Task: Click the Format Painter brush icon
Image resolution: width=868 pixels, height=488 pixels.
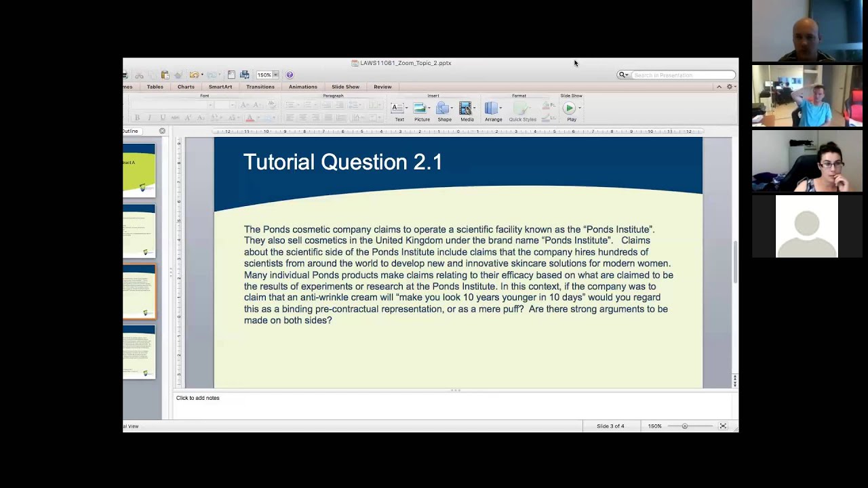Action: tap(178, 75)
